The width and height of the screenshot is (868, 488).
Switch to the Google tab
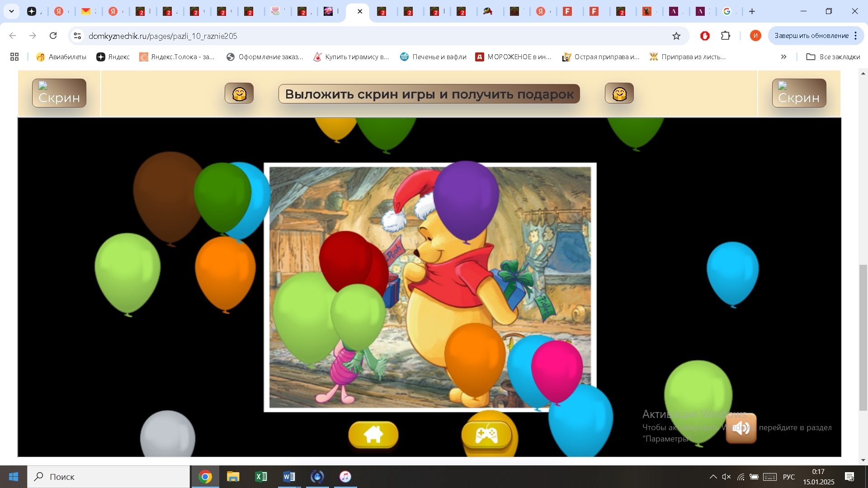pyautogui.click(x=727, y=11)
